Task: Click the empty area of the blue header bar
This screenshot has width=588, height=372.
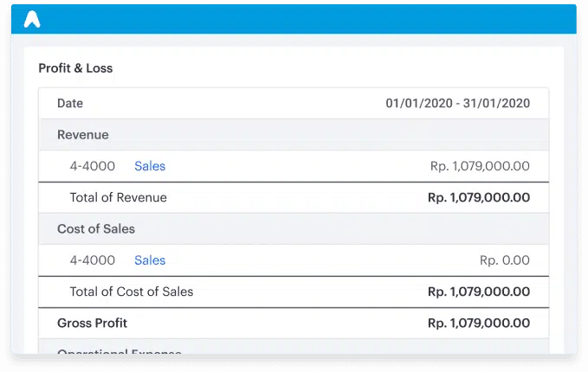Action: coord(303,19)
